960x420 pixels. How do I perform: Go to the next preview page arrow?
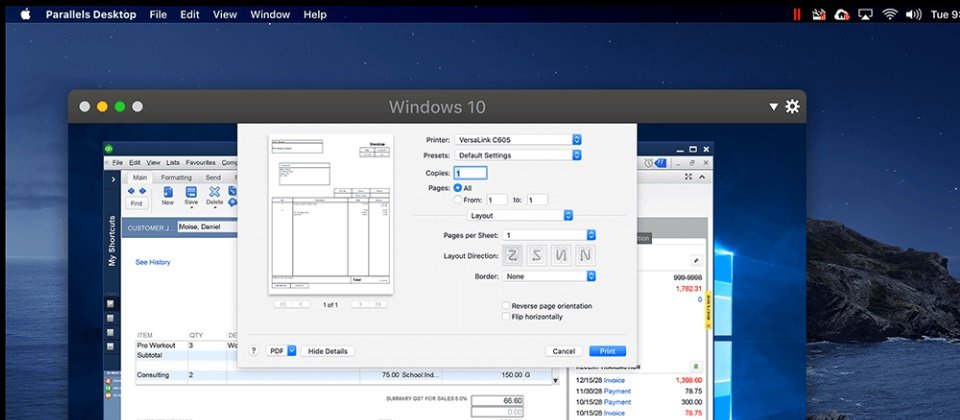[361, 304]
